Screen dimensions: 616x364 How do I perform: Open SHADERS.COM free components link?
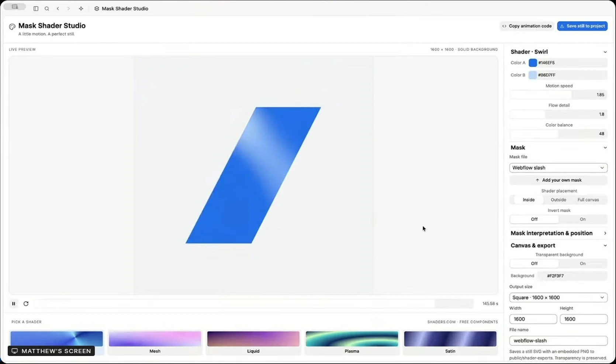coord(463,322)
